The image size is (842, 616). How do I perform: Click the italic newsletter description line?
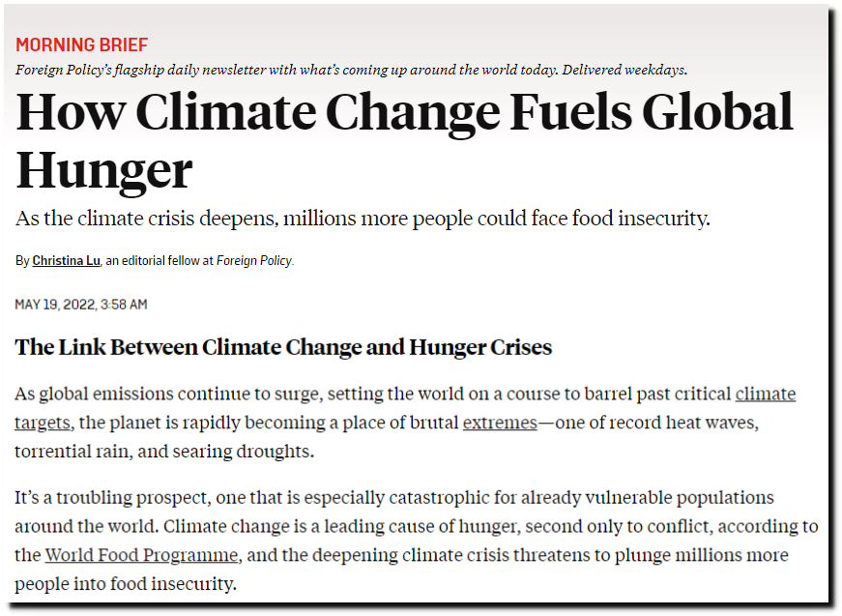pos(351,70)
